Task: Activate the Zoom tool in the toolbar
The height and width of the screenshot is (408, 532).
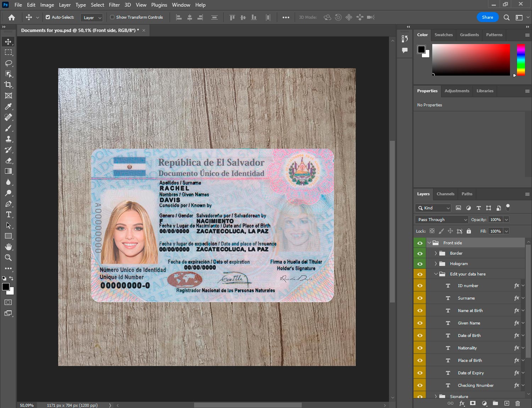Action: 9,258
